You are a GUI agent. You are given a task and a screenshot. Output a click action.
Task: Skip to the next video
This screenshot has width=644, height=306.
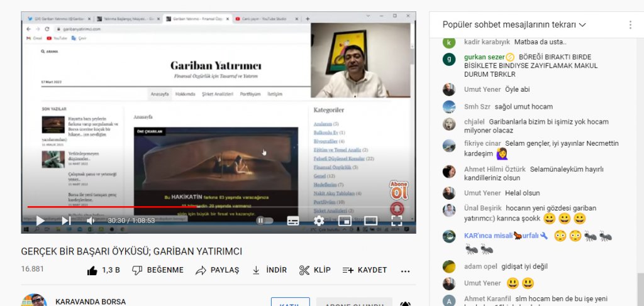coord(66,221)
